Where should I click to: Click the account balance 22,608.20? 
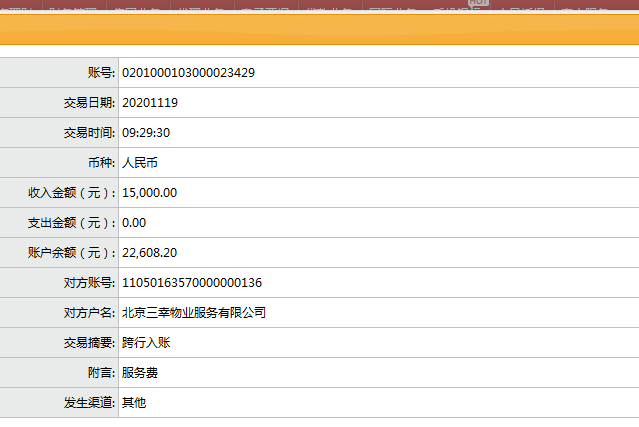150,253
